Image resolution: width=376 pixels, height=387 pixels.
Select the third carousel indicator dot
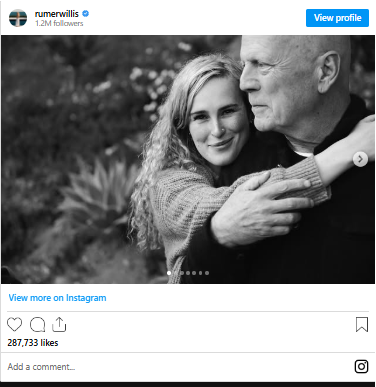coord(182,273)
